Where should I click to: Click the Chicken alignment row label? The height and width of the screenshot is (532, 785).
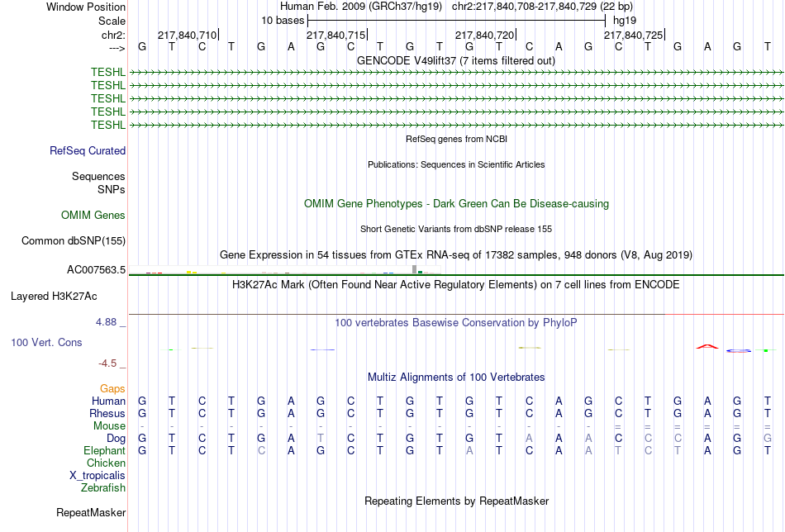click(106, 463)
